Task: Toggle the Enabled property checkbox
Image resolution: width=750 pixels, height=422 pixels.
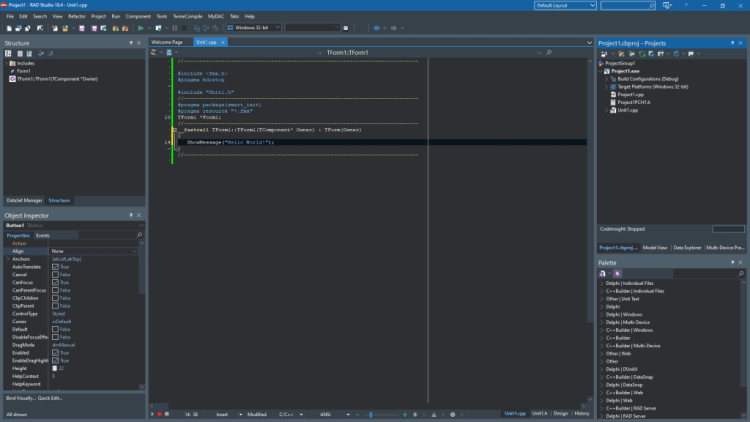Action: coord(55,353)
